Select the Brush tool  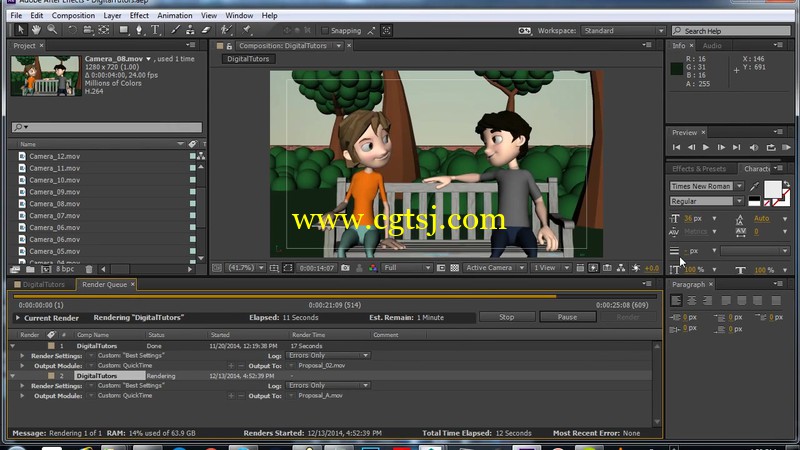coord(175,30)
